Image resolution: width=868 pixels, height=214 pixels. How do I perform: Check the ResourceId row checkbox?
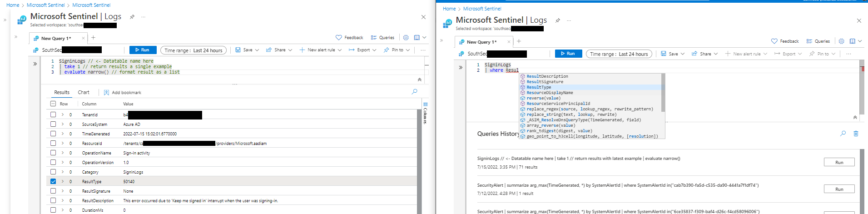[x=53, y=143]
